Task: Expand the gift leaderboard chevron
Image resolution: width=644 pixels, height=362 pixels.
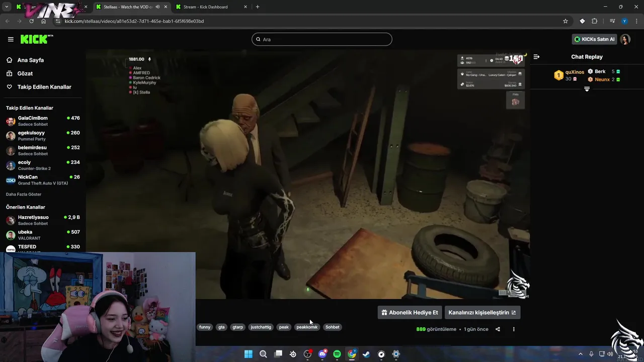Action: pos(587,89)
